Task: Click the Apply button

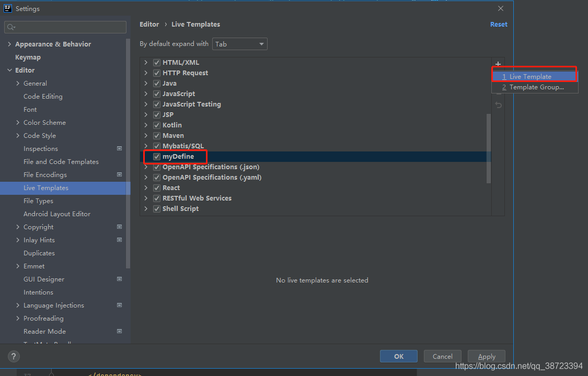Action: (x=487, y=357)
